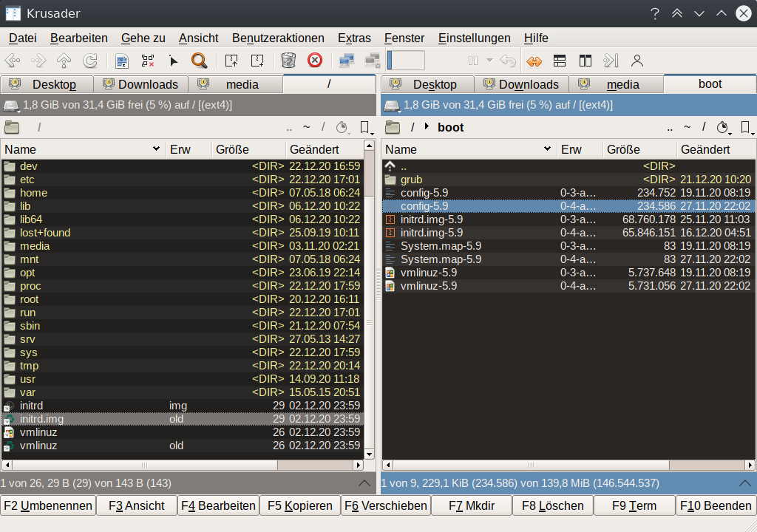This screenshot has height=532, width=757.
Task: Click the boot path separator arrow
Action: [x=427, y=127]
